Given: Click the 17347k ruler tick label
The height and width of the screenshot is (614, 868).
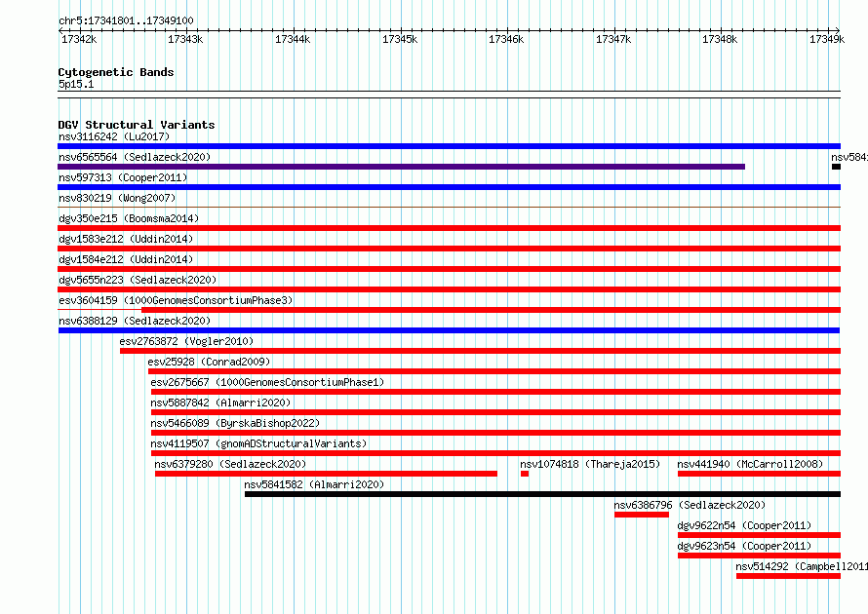Looking at the screenshot, I should point(612,39).
